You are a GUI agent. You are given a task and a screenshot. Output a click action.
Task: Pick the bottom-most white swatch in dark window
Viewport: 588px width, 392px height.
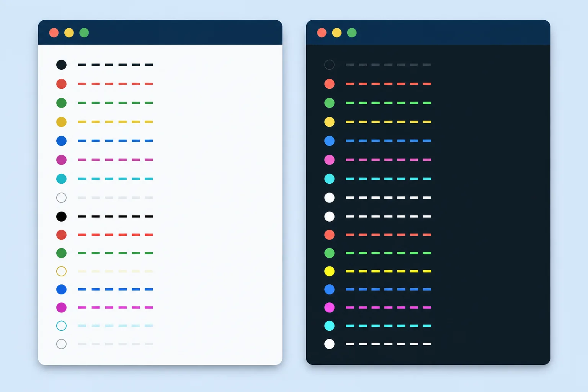[329, 344]
